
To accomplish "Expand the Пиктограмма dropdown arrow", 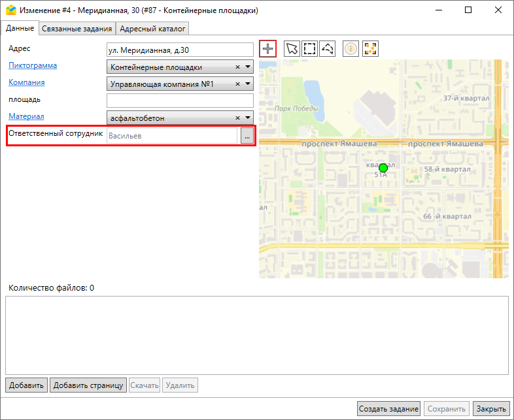I will pyautogui.click(x=248, y=67).
